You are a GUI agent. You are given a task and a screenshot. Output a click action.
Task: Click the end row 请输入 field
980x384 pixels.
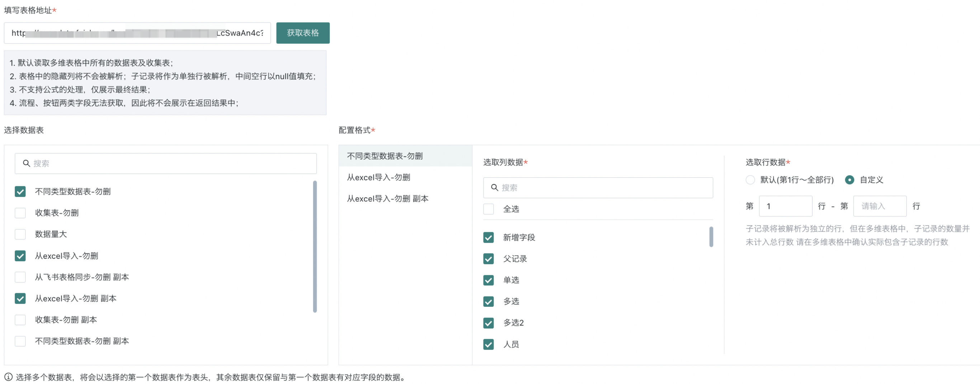(x=879, y=206)
